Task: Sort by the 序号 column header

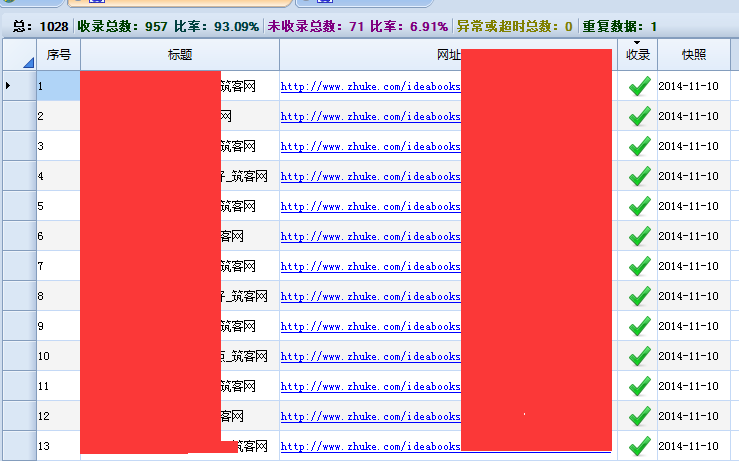Action: pyautogui.click(x=57, y=56)
